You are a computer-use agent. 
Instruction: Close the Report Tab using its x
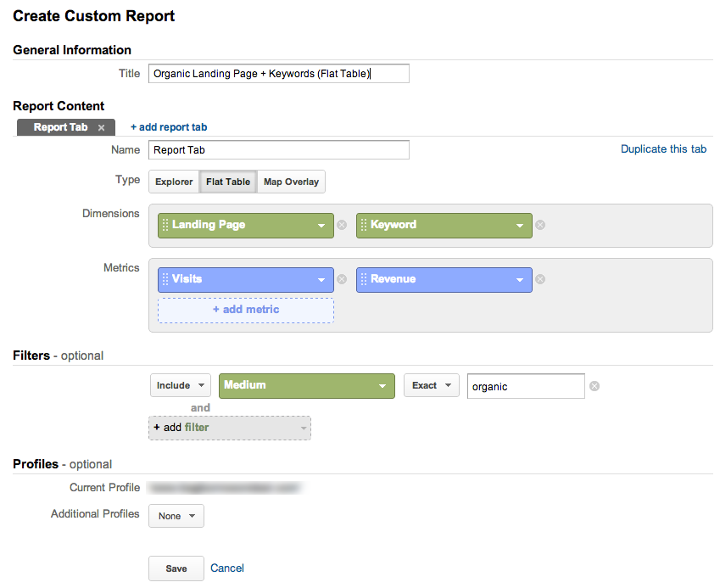tap(101, 128)
